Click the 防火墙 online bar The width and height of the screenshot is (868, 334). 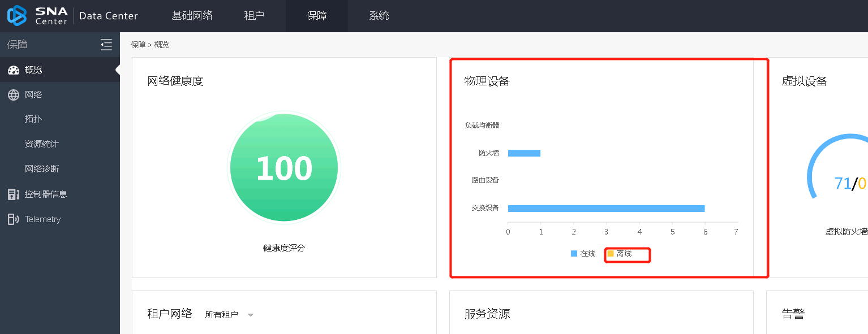pos(524,153)
